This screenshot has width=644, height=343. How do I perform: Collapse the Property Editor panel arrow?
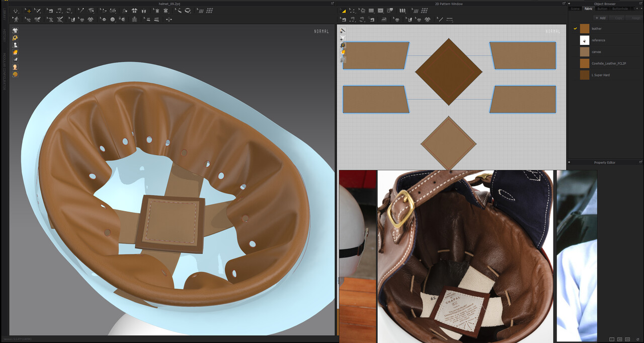click(569, 162)
